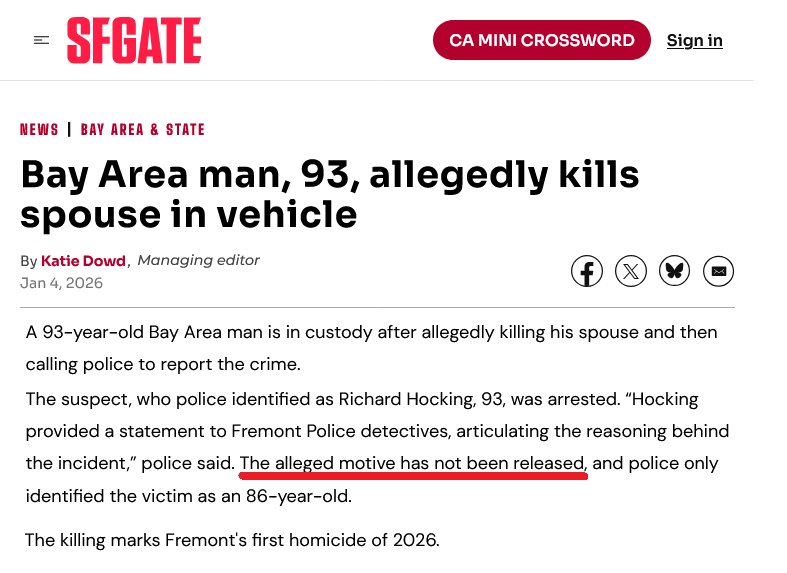
Task: Share article on Bluesky
Action: [675, 271]
